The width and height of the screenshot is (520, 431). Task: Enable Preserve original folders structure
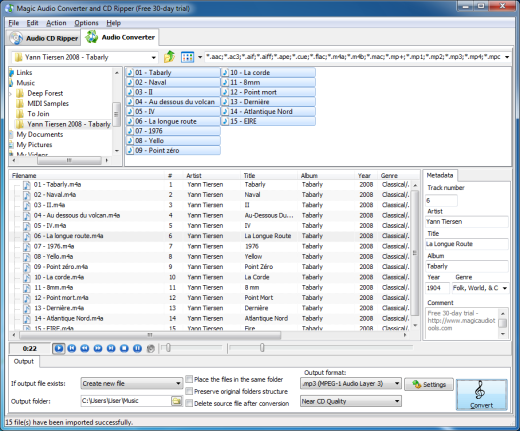pyautogui.click(x=189, y=391)
